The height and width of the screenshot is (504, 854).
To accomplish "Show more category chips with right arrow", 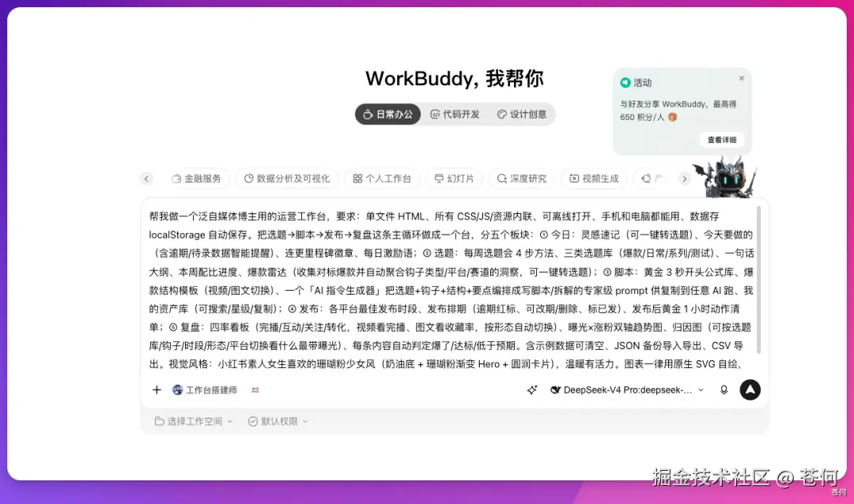I will point(684,179).
